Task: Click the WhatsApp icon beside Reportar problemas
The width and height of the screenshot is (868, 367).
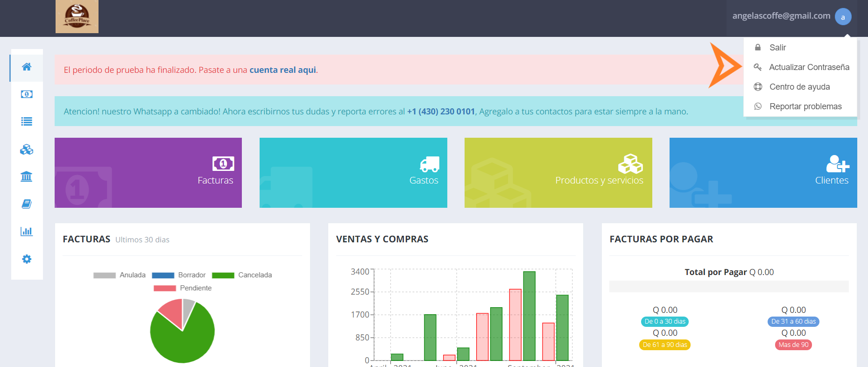Action: coord(758,106)
